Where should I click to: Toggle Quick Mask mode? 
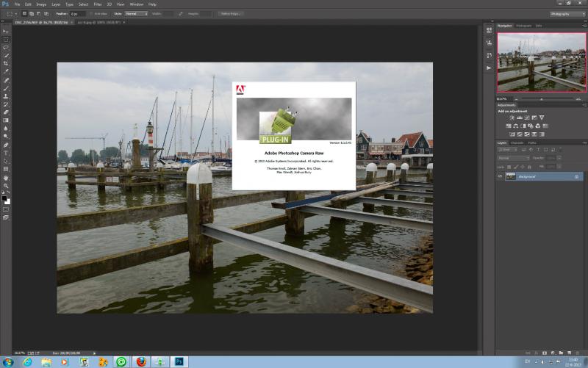tap(6, 209)
